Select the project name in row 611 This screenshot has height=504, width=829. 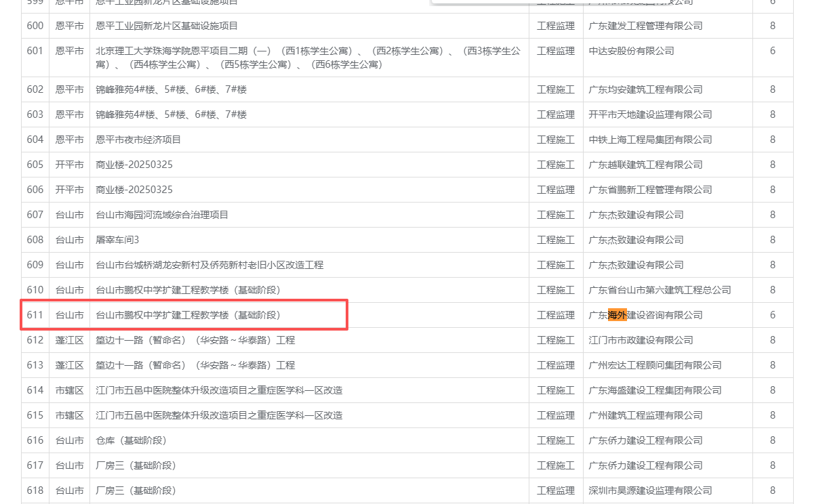point(188,315)
